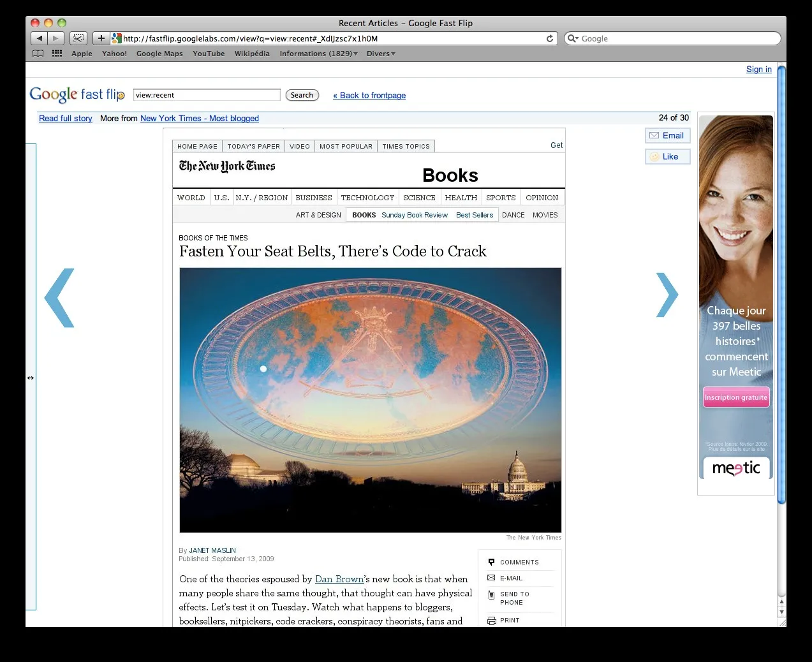This screenshot has height=662, width=812.
Task: Select the HOME PAGE tab
Action: click(197, 146)
